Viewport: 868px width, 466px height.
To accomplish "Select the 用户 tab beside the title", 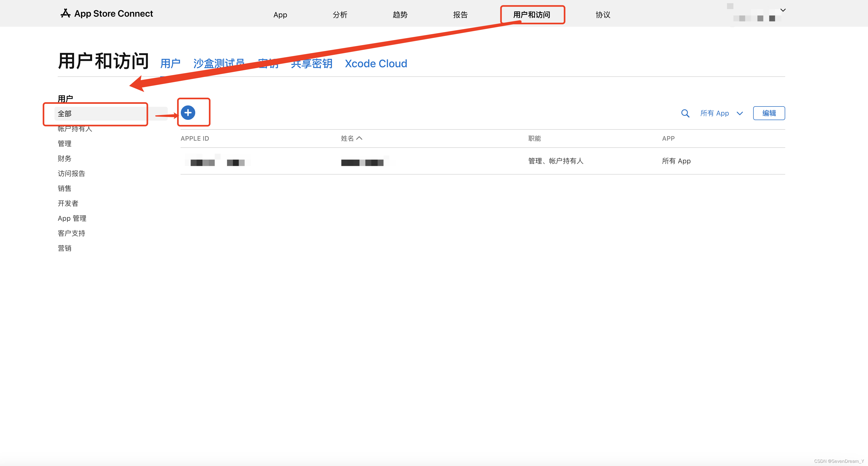I will coord(170,64).
